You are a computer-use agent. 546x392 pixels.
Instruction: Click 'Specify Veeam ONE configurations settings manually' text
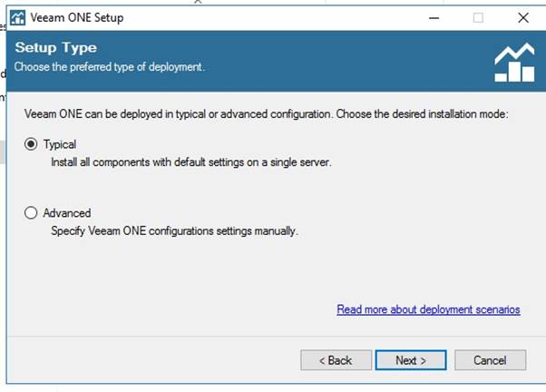[x=174, y=230]
